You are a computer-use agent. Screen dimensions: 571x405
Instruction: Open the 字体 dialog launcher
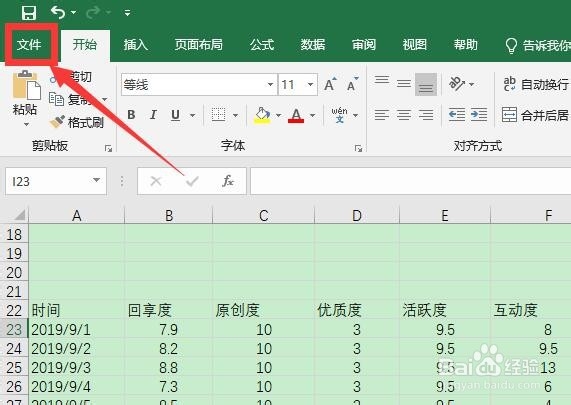point(358,148)
